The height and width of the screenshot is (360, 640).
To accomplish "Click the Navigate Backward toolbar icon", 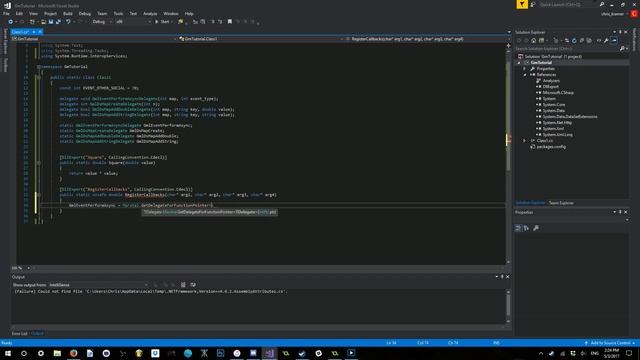I will coord(11,22).
